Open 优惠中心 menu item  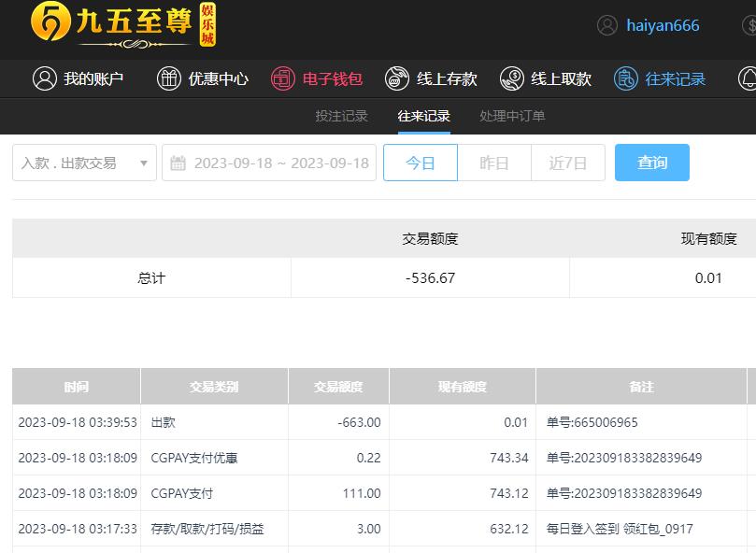[219, 78]
